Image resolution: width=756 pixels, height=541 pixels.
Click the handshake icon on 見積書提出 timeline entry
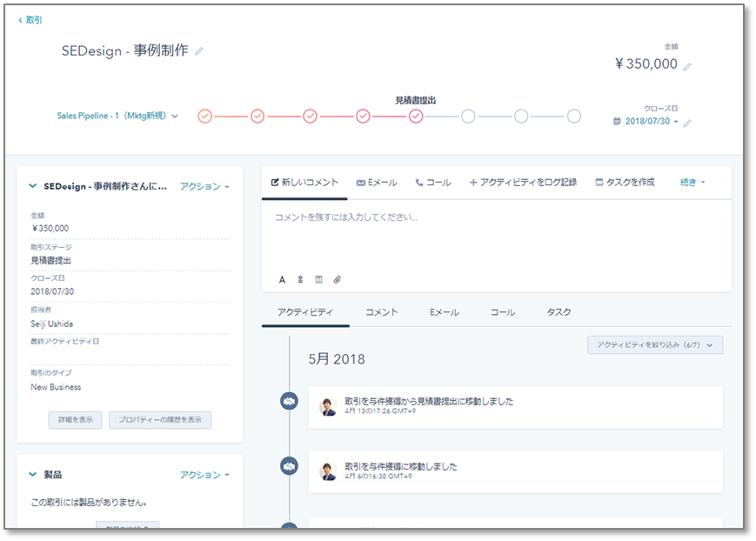[289, 401]
